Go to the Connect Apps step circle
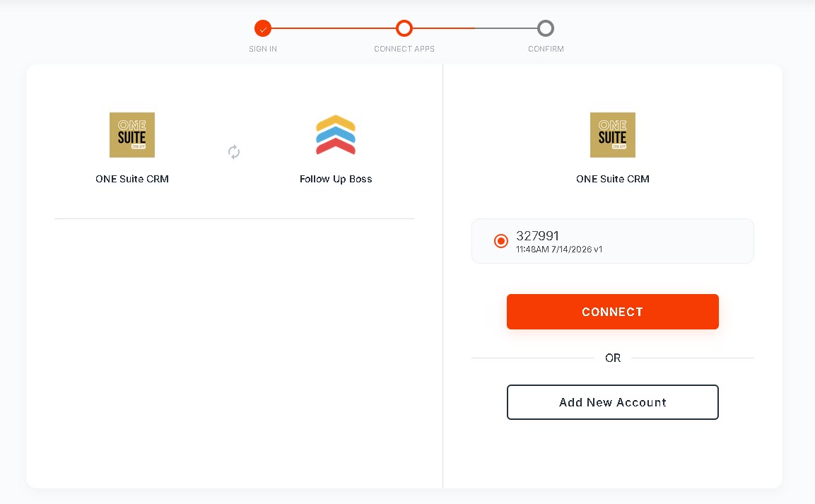 click(x=404, y=28)
